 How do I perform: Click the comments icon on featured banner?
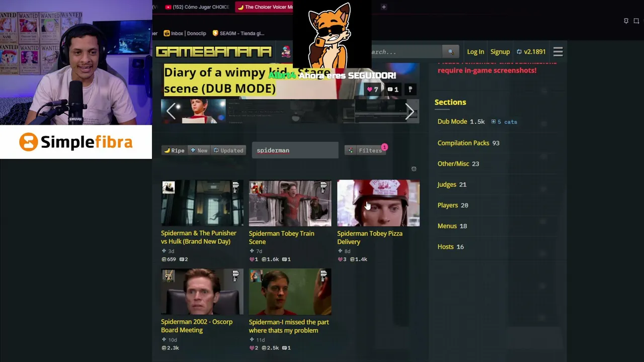(390, 89)
